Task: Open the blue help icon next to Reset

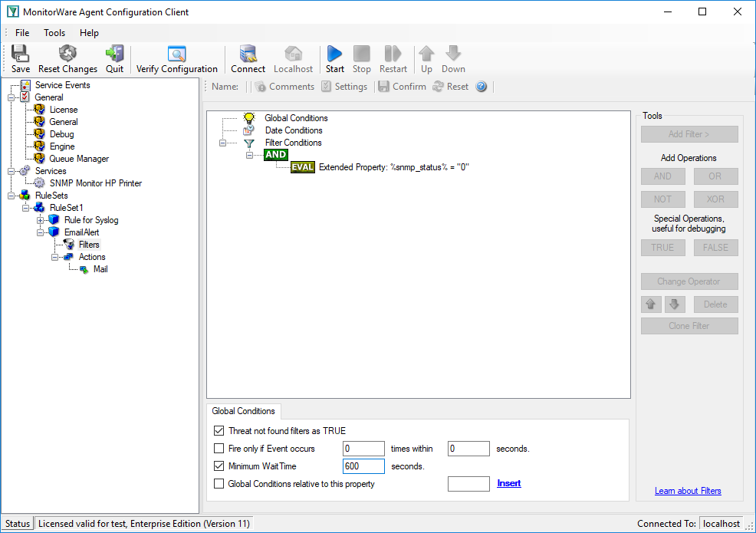Action: (x=482, y=87)
